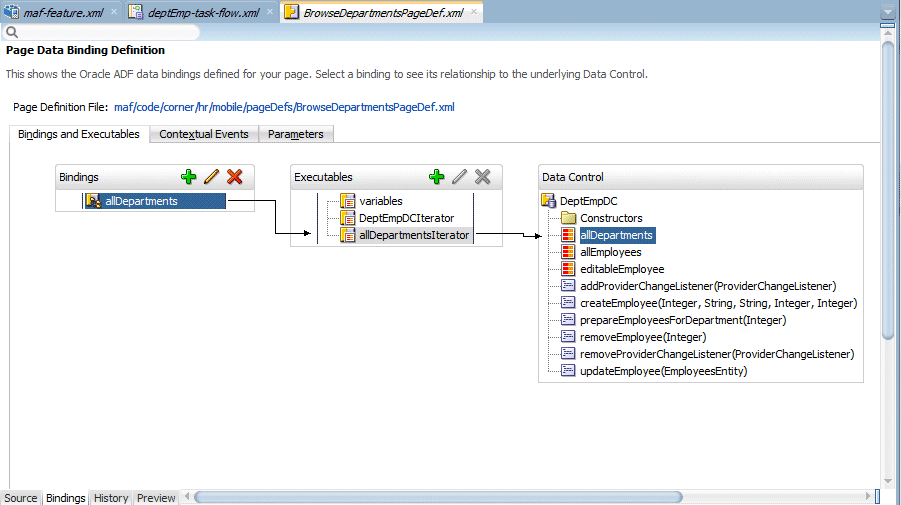
Task: Click the deptEmp-task-flow.xml file icon
Action: 136,12
